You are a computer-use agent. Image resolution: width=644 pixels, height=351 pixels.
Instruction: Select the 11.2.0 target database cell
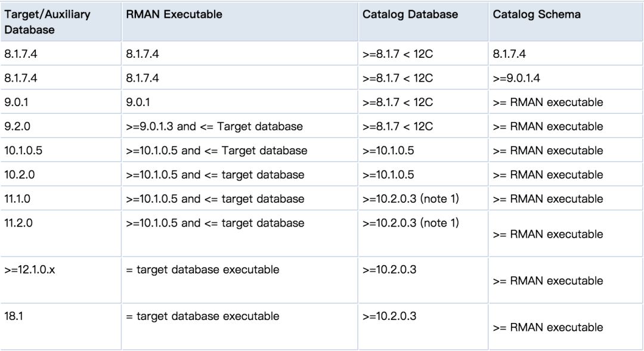(19, 223)
